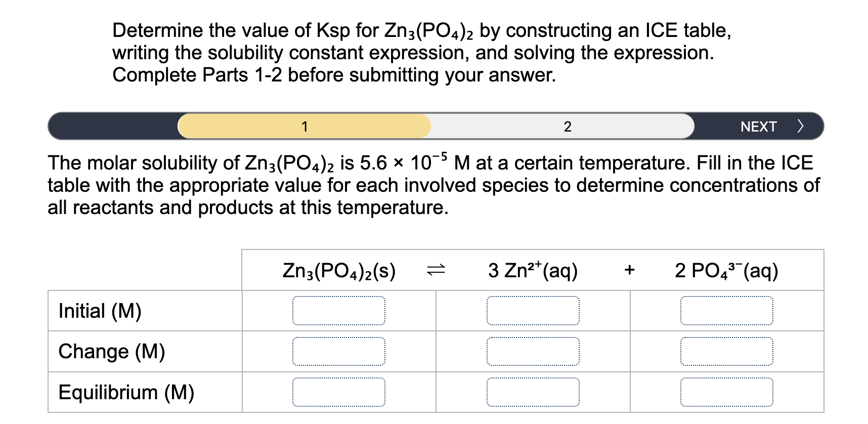Image resolution: width=868 pixels, height=424 pixels.
Task: Click the Initial (M) field for PO4 3-(aq)
Action: click(x=728, y=311)
